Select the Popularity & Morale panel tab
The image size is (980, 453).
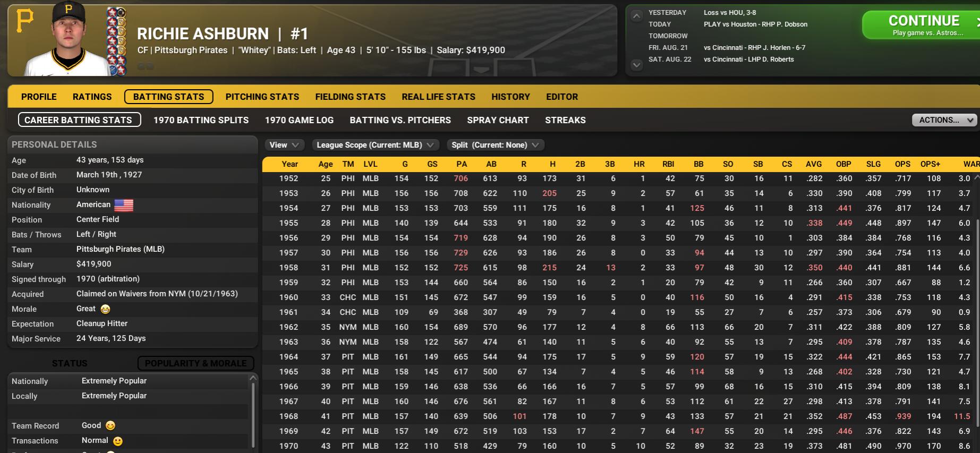(x=195, y=363)
